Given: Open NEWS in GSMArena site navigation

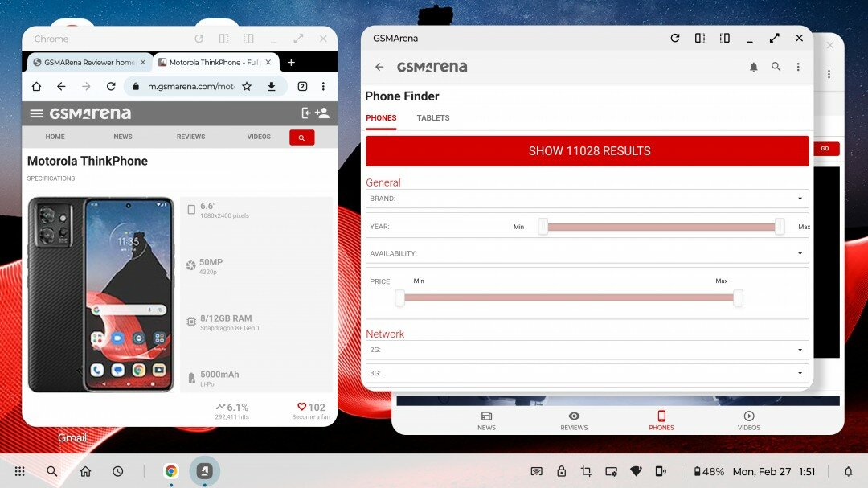Looking at the screenshot, I should (x=123, y=137).
